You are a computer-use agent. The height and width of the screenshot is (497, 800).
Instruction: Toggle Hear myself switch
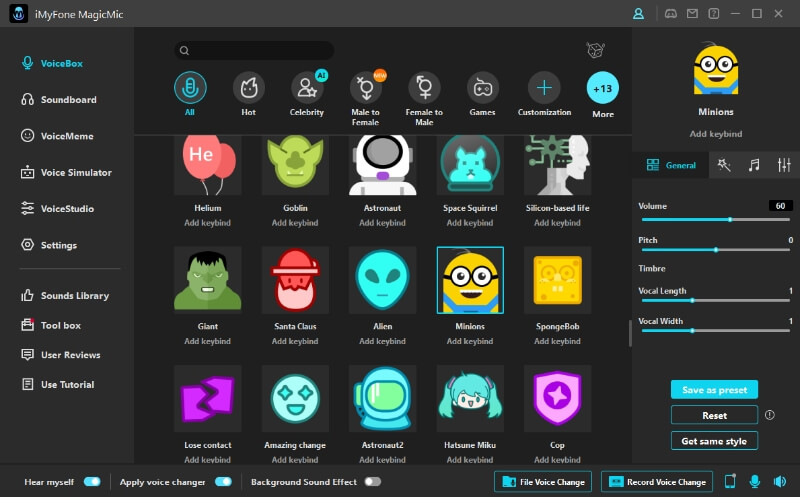92,482
